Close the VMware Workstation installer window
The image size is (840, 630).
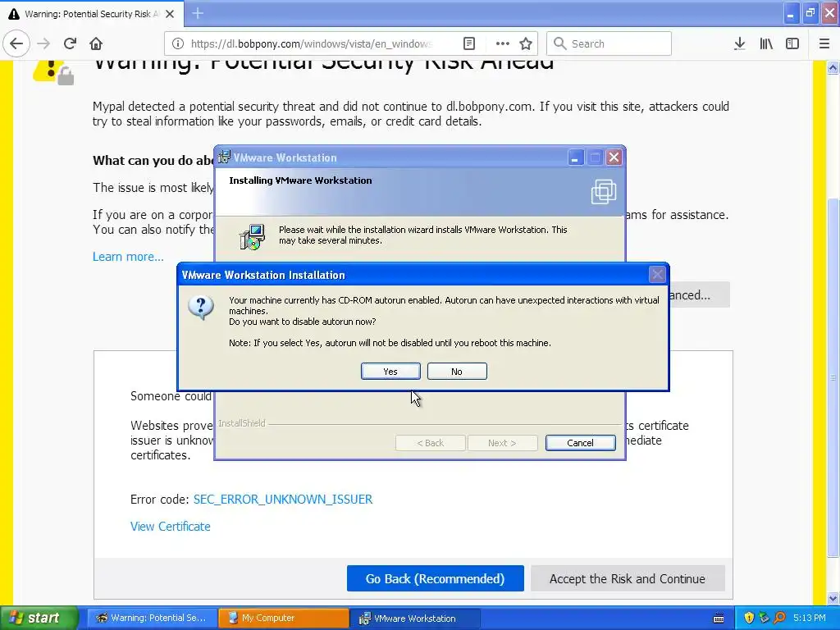(614, 157)
